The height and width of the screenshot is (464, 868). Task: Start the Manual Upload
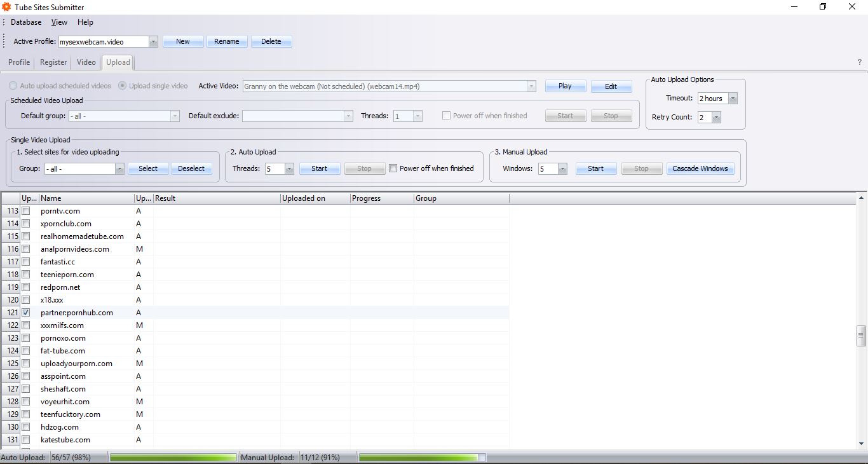pyautogui.click(x=596, y=168)
